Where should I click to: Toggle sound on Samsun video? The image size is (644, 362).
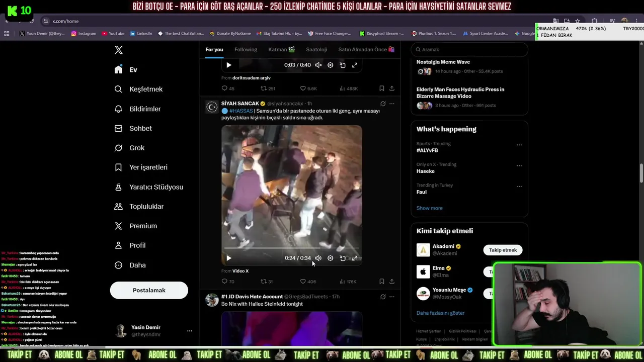coord(318,258)
